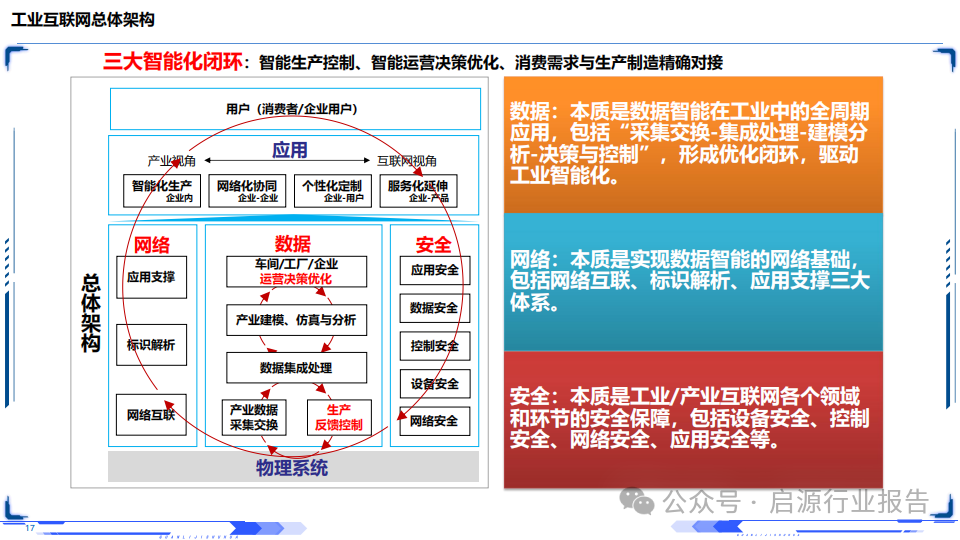Select the red 生产反馈控制 box

pyautogui.click(x=339, y=417)
